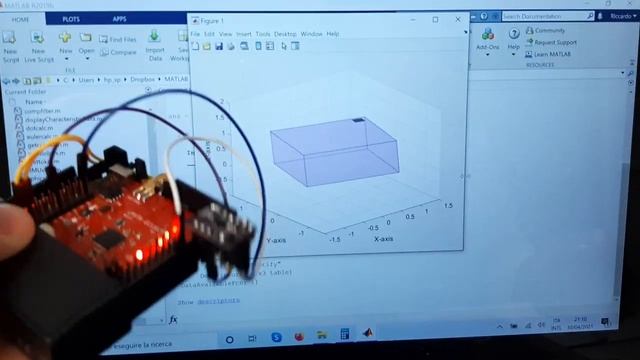Select the eulercalc.m file

[x=37, y=137]
